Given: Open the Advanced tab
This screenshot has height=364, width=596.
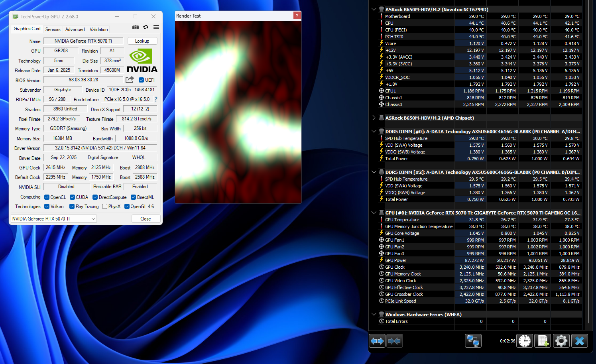Looking at the screenshot, I should point(75,30).
